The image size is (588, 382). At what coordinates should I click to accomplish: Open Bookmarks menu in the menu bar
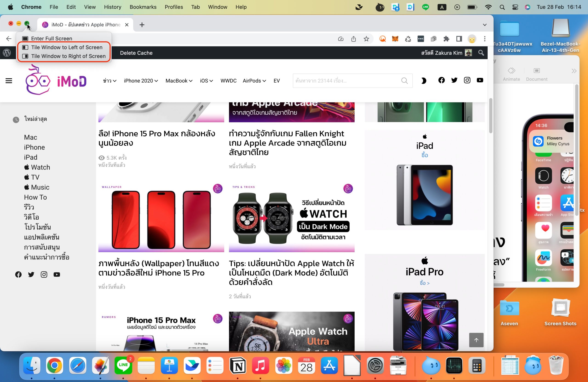(143, 7)
